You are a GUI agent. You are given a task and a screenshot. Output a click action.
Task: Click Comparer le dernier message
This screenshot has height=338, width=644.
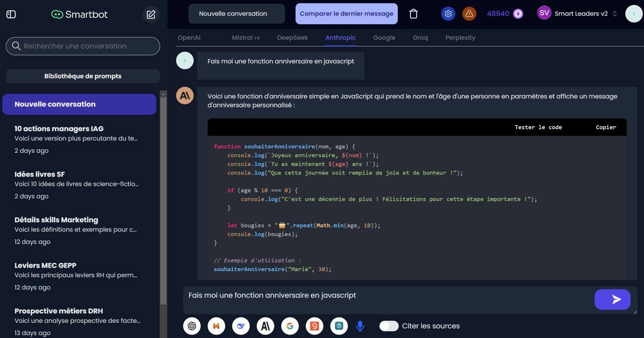pos(346,14)
